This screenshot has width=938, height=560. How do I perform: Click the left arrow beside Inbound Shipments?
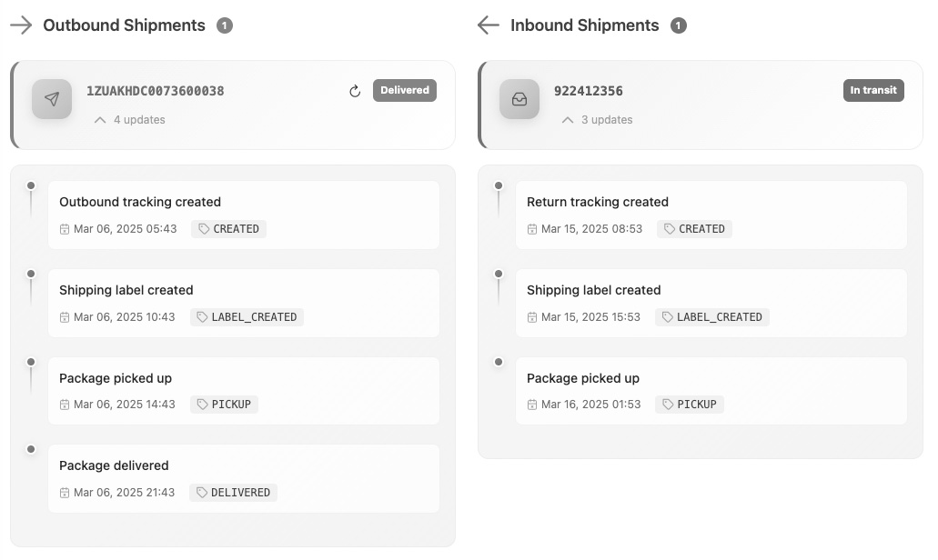489,25
